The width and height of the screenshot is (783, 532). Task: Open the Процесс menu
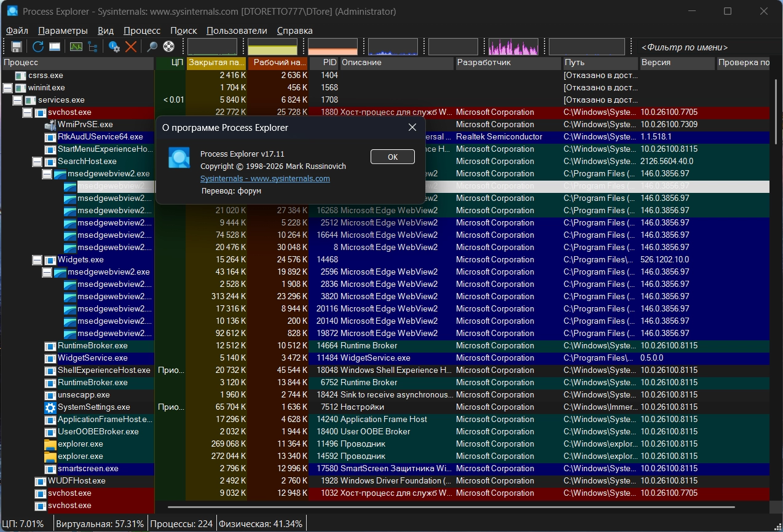click(141, 31)
